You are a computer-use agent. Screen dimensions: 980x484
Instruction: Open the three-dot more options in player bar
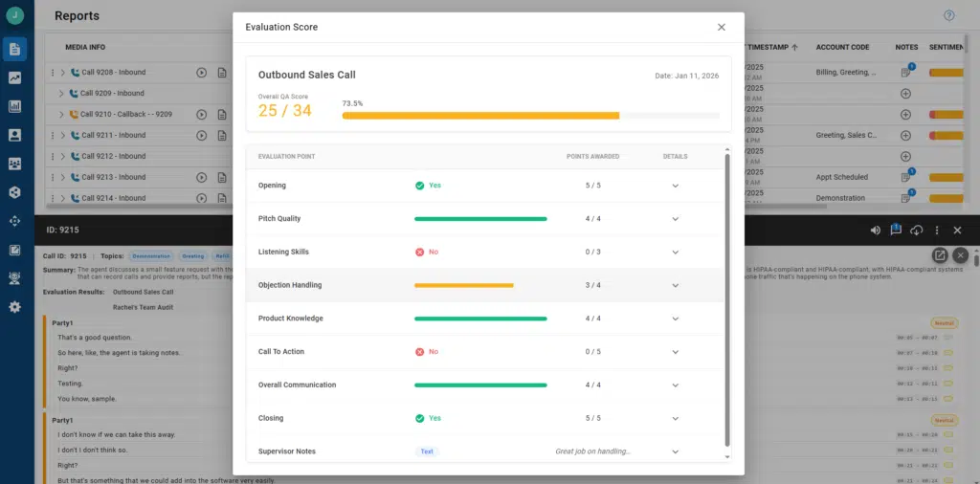[937, 231]
